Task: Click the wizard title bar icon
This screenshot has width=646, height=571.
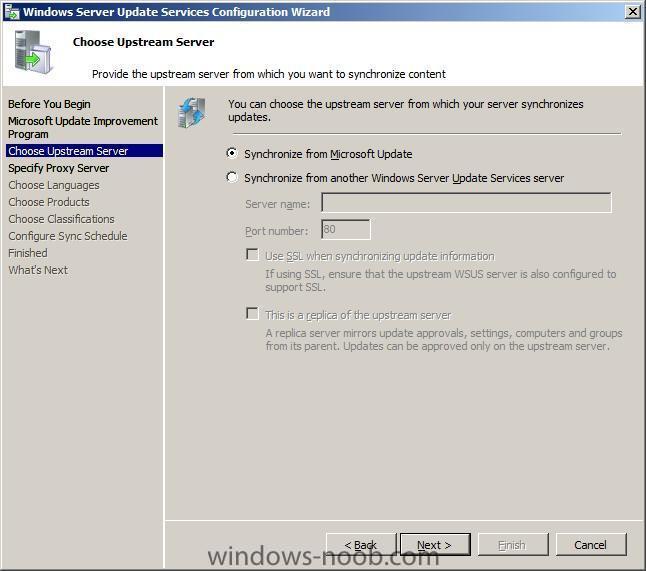Action: point(11,12)
